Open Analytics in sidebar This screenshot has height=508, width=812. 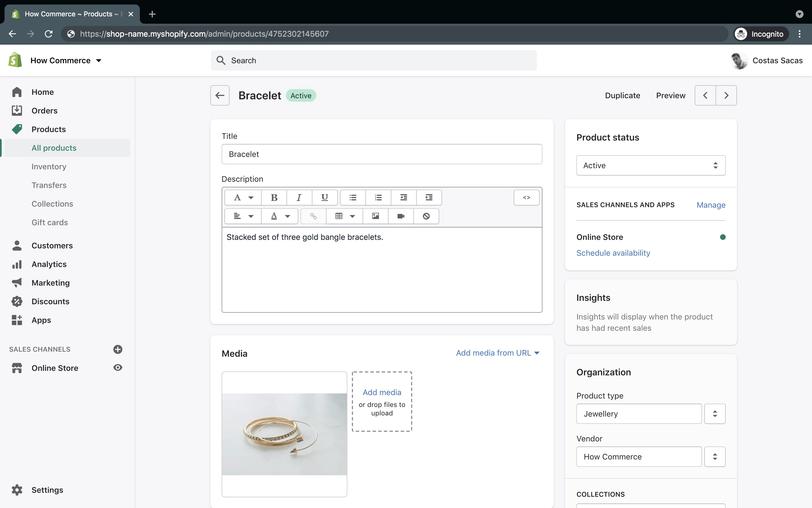click(49, 264)
